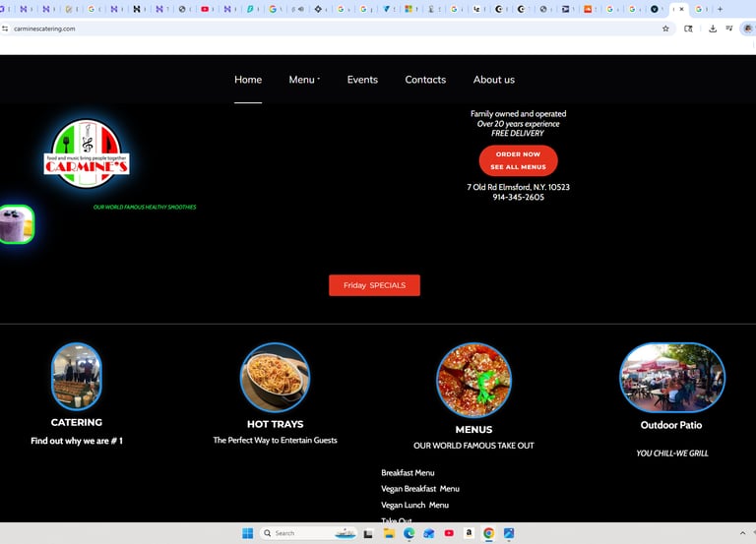Viewport: 756px width, 544px height.
Task: Open YouTube app from the taskbar
Action: [x=449, y=533]
